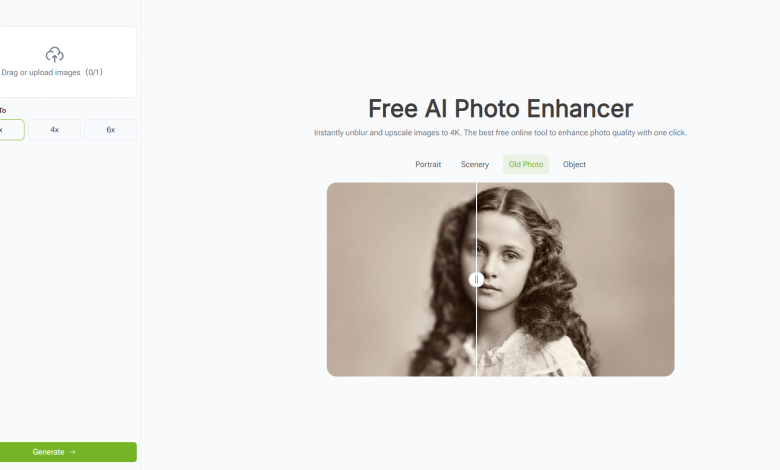
Task: Select the highlighted upscale option left of 4x
Action: 11,130
